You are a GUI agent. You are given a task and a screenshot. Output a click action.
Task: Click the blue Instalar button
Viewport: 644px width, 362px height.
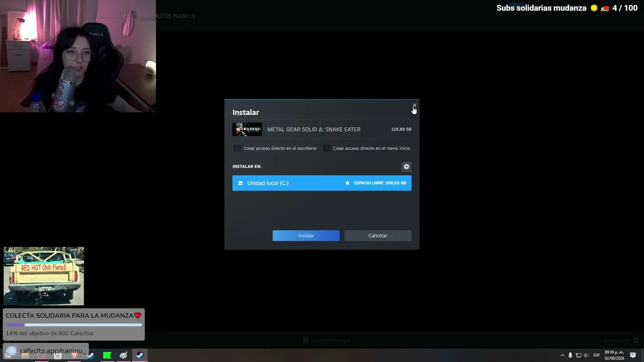click(x=306, y=235)
